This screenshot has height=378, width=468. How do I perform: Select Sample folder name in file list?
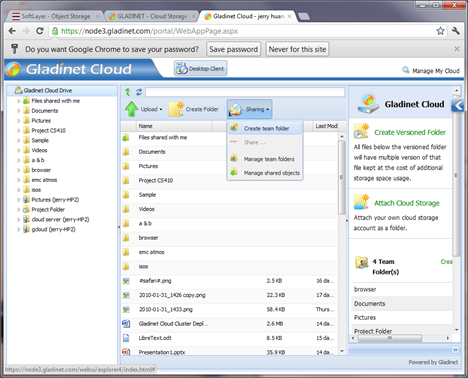coord(147,195)
